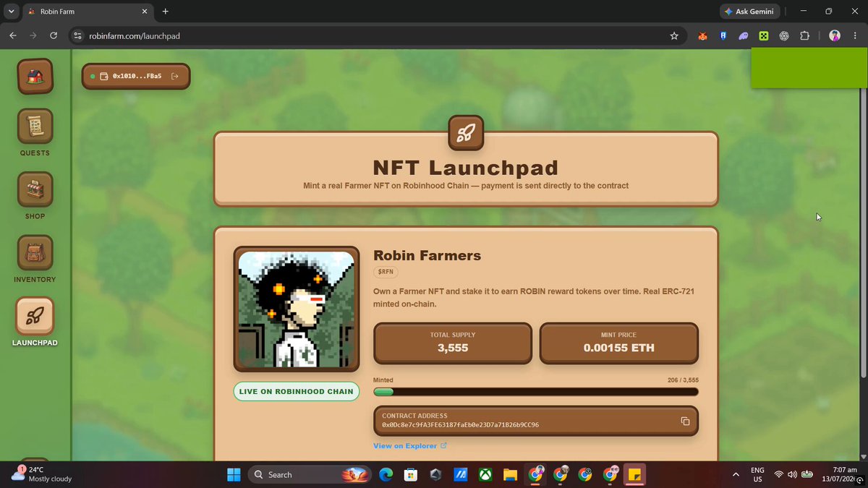The width and height of the screenshot is (868, 488).
Task: Click the wallet disconnect arrow icon
Action: click(174, 76)
